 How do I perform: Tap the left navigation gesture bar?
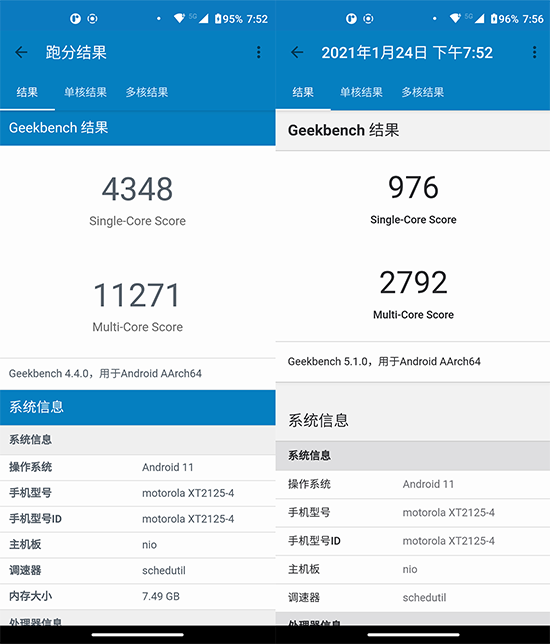pyautogui.click(x=138, y=635)
